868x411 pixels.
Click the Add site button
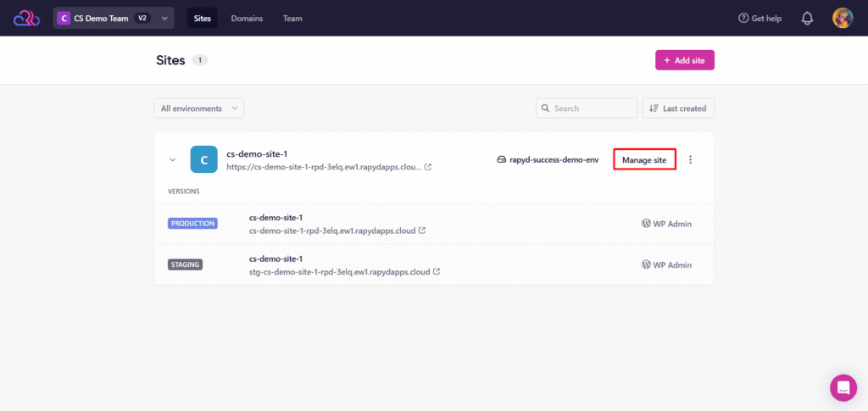(684, 60)
